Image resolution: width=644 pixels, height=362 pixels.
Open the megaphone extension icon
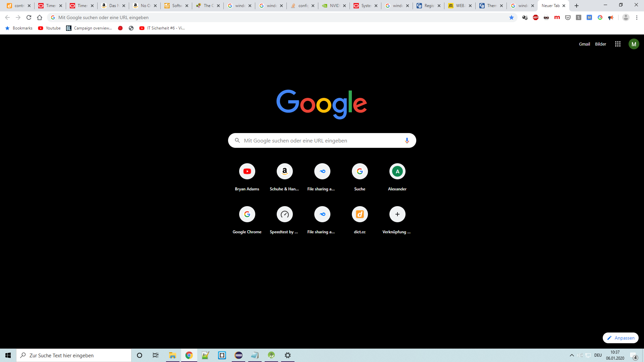[611, 17]
